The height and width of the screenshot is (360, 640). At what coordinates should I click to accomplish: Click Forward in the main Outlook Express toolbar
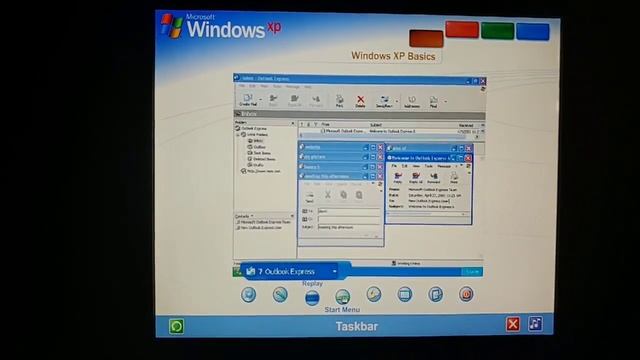(x=316, y=101)
